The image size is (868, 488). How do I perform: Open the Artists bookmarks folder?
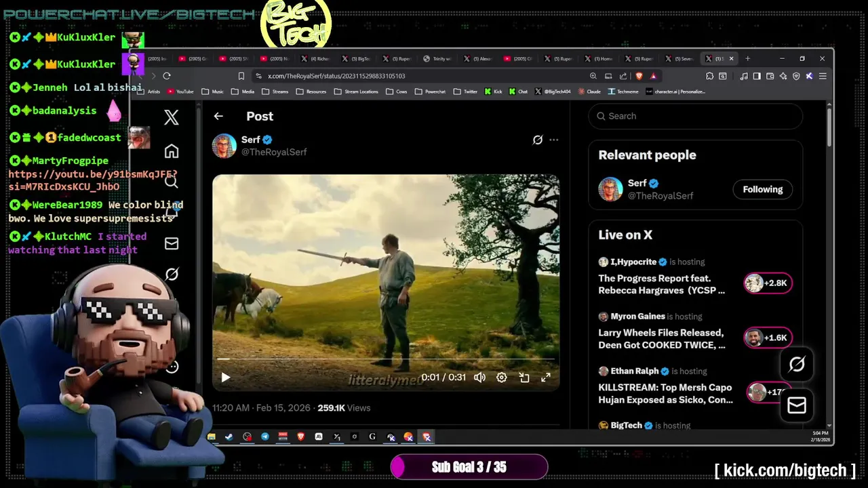pos(149,91)
